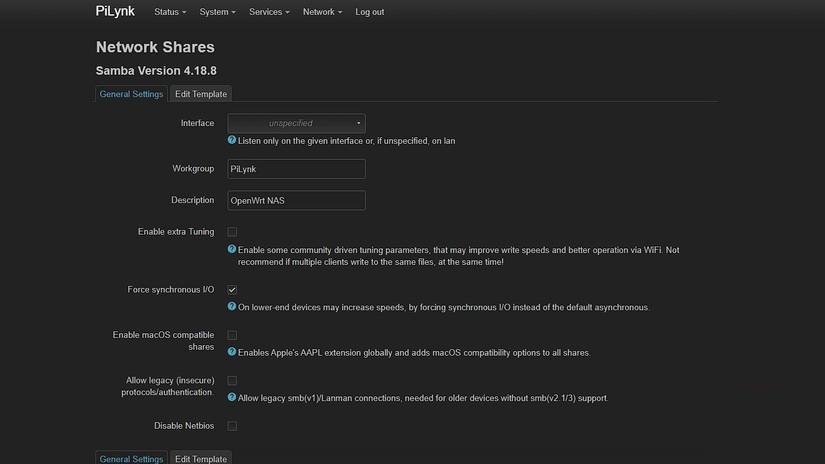Click the PiLynk brand logo link

[x=115, y=11]
